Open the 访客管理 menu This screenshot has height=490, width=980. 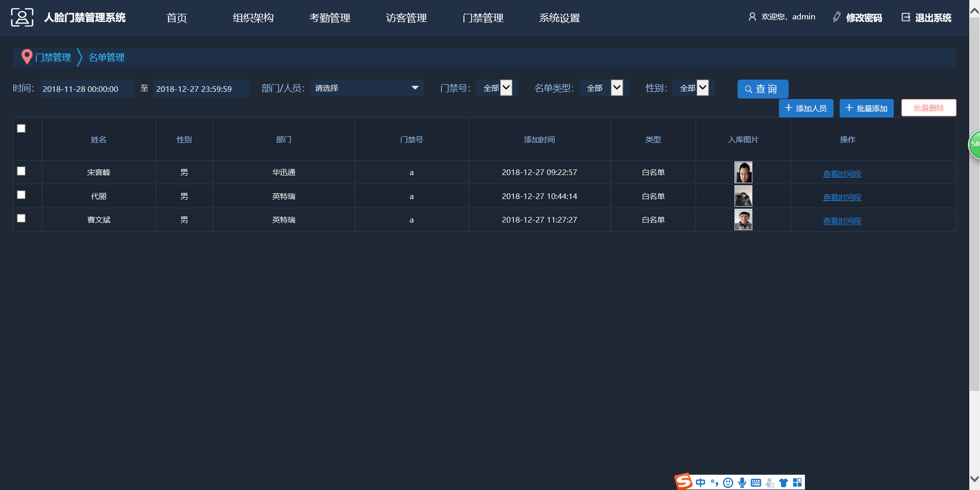[406, 18]
